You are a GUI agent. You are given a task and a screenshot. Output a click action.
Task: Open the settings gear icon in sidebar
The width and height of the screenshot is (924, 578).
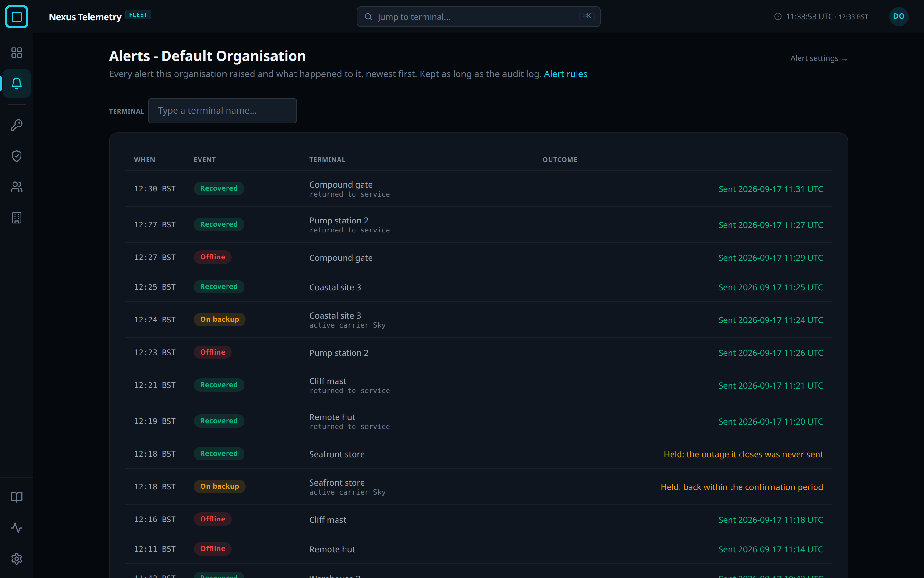pyautogui.click(x=16, y=559)
